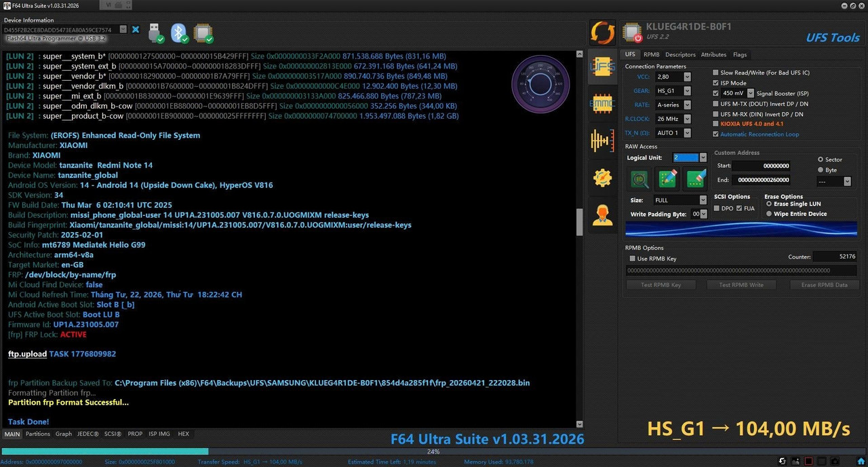Image resolution: width=868 pixels, height=467 pixels.
Task: Enable UFS M-RX (DIN) Invert DP / DN
Action: point(716,114)
